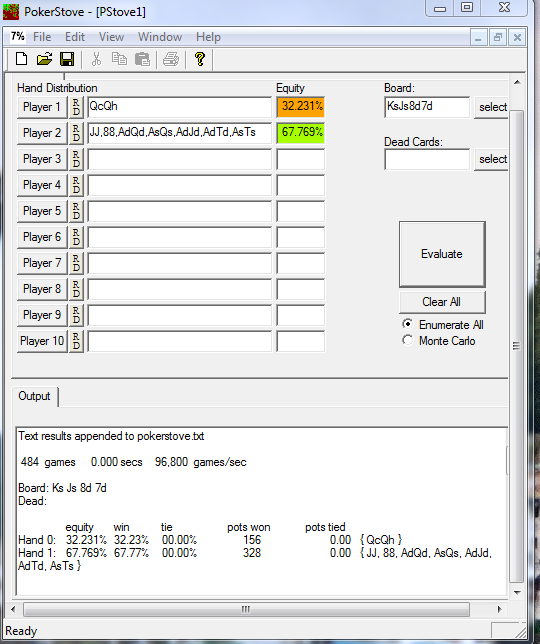Click the yellow question mark Help icon
The width and height of the screenshot is (540, 644).
pos(200,59)
